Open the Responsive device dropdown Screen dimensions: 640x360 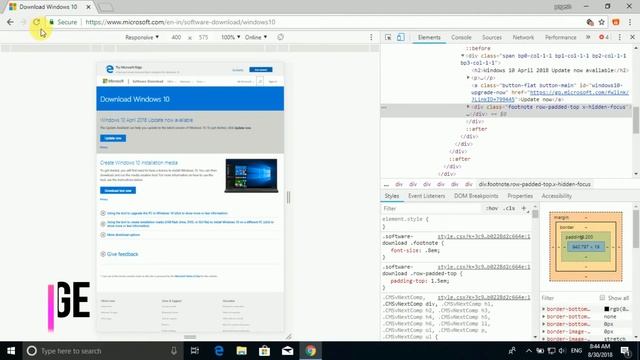tap(142, 37)
